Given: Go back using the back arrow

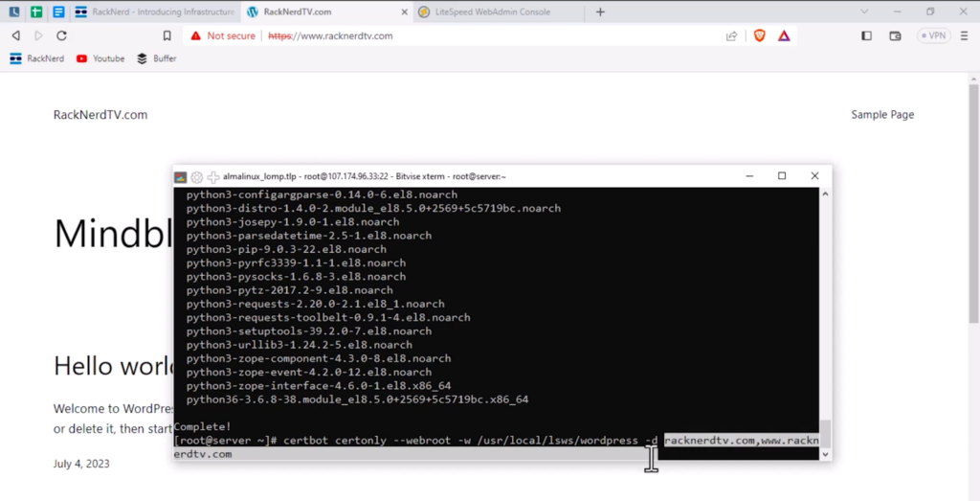Looking at the screenshot, I should click(15, 35).
